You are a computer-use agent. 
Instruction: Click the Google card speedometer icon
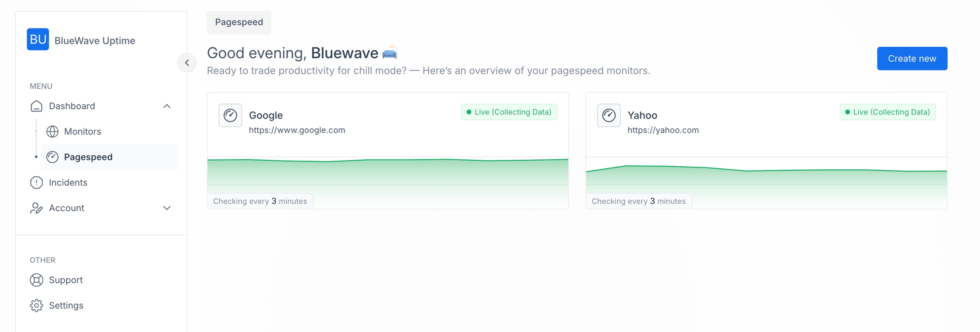(230, 115)
